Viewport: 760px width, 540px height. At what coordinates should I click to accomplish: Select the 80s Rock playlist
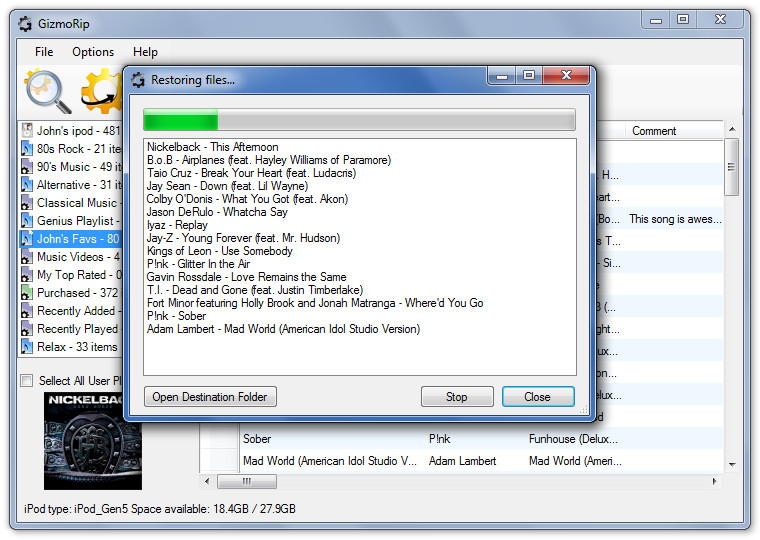[79, 148]
